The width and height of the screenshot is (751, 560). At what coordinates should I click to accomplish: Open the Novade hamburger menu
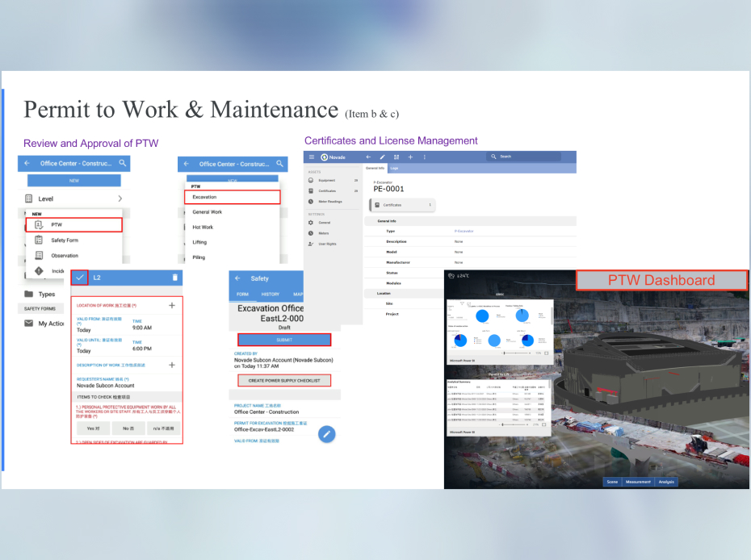click(312, 157)
